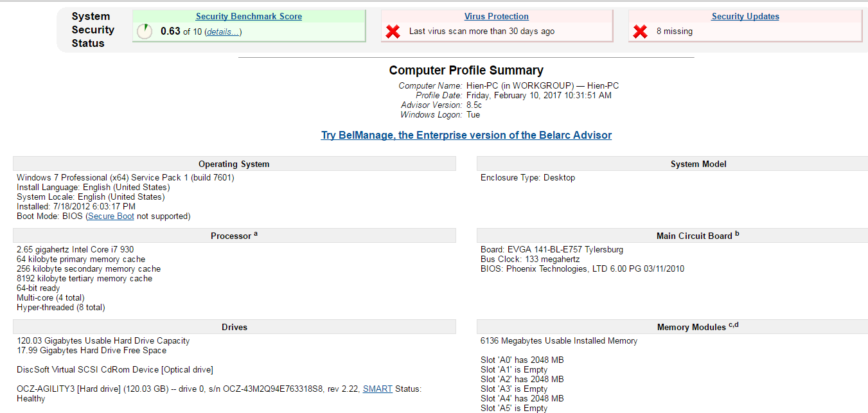Click "Last virus scan more than 30 days ago"
The height and width of the screenshot is (413, 868).
(482, 31)
